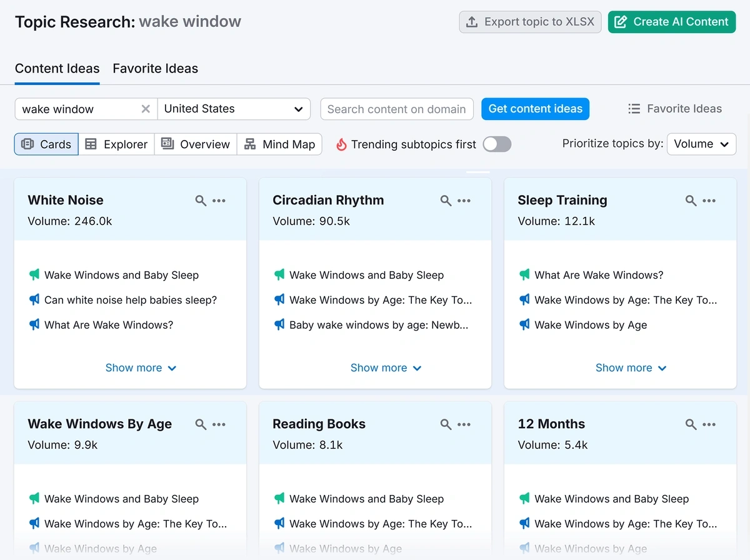Open the Overview view
The width and height of the screenshot is (750, 560).
point(195,144)
